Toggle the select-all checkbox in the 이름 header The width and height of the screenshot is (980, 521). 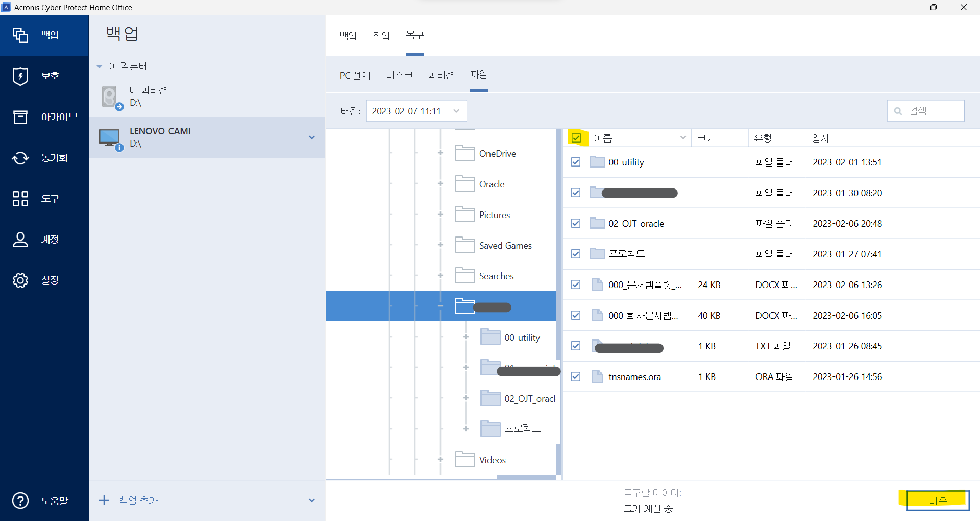pos(576,138)
